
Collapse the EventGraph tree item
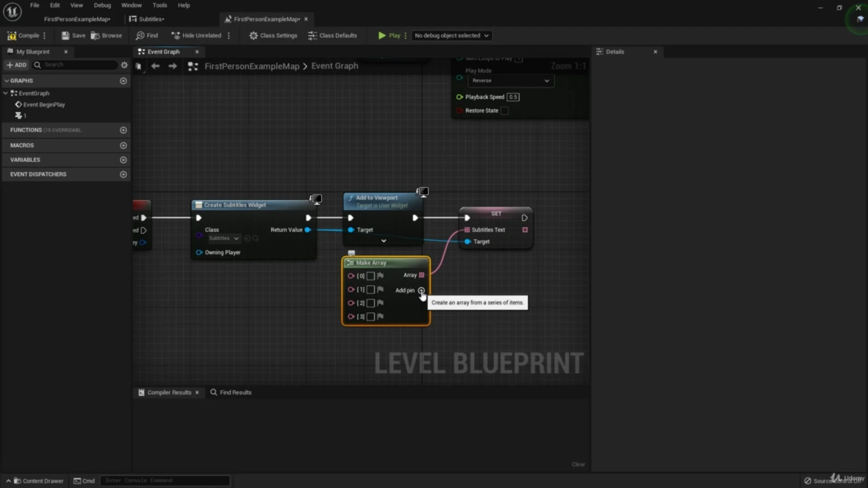5,93
